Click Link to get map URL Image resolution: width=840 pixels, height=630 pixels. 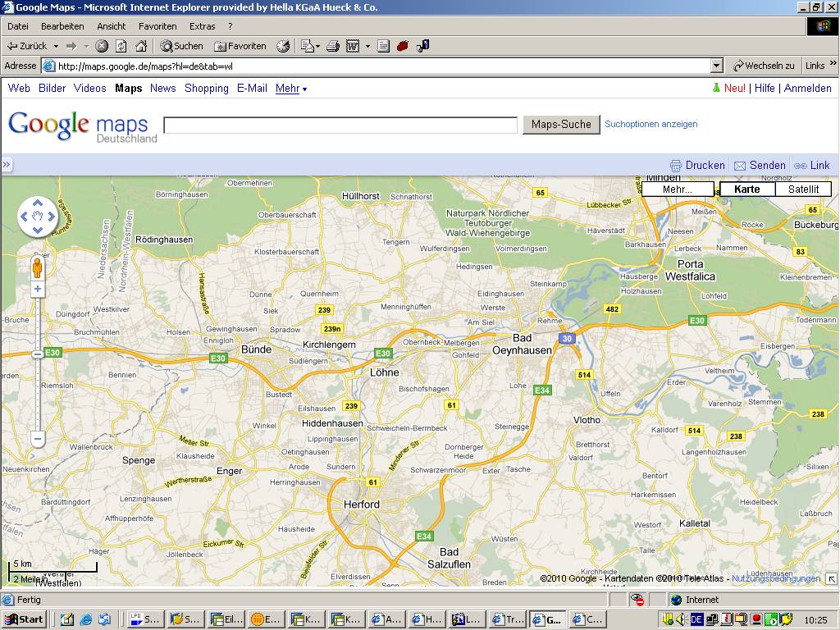812,166
